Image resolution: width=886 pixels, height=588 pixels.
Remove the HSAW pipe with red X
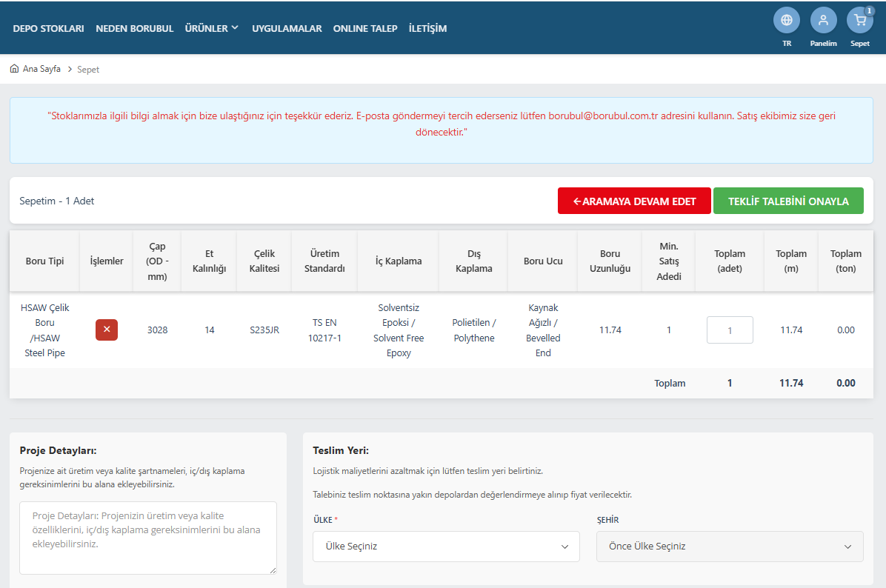tap(106, 330)
